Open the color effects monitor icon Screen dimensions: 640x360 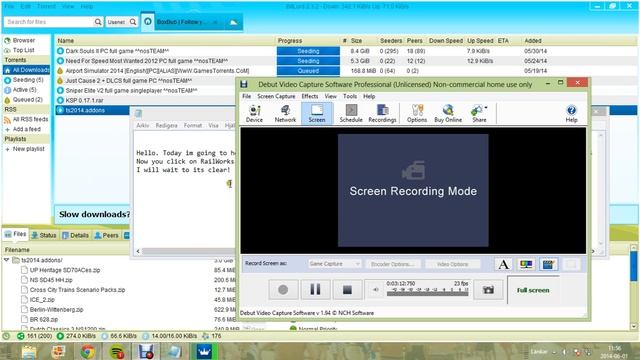pos(526,264)
